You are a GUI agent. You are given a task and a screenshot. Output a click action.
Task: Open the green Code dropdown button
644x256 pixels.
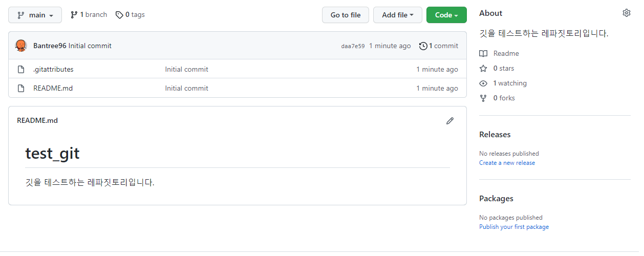(446, 15)
